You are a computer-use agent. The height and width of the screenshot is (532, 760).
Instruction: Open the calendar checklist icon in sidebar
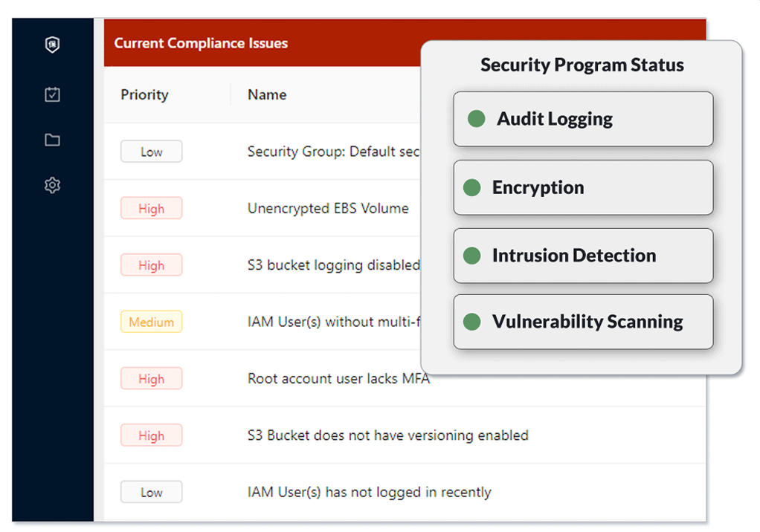click(52, 94)
